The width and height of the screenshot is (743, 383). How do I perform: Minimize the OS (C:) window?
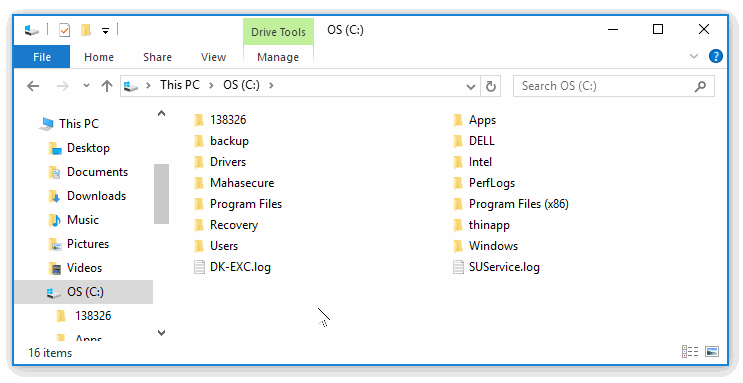[x=613, y=29]
